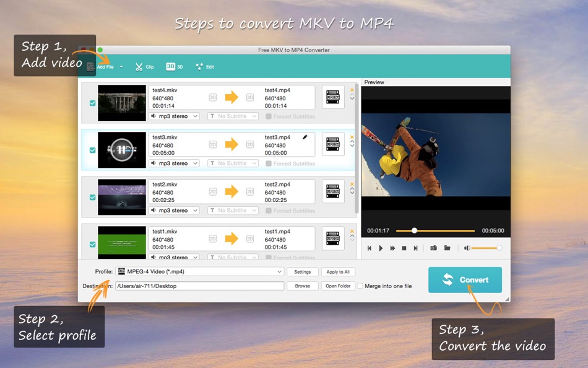Select the test1.mkv video thumbnail
Screen dimensions: 588x368
point(122,243)
